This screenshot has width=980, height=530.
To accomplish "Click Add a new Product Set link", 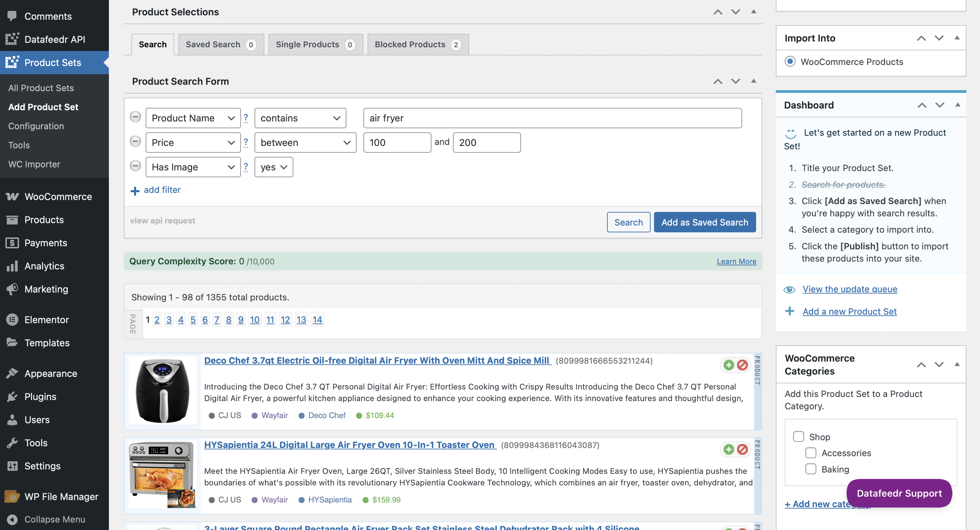I will click(850, 311).
